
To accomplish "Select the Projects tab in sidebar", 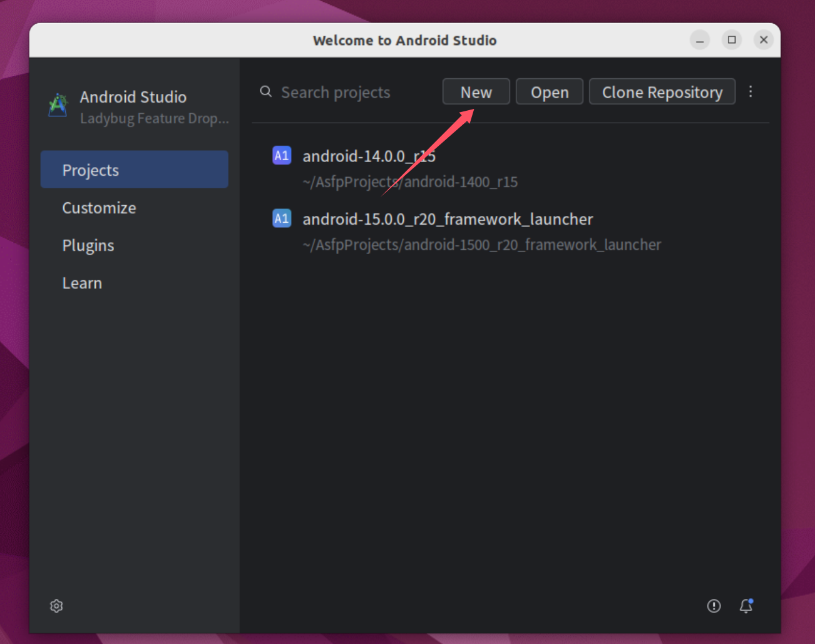I will [x=134, y=170].
